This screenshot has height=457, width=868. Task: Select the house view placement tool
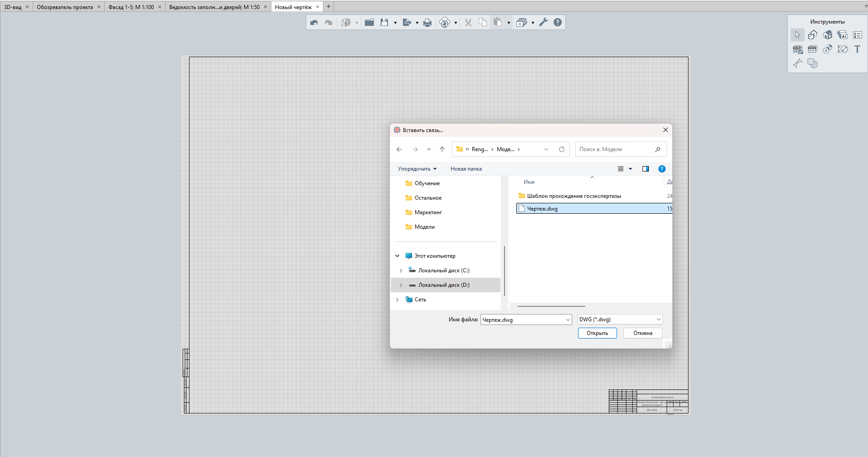[813, 35]
